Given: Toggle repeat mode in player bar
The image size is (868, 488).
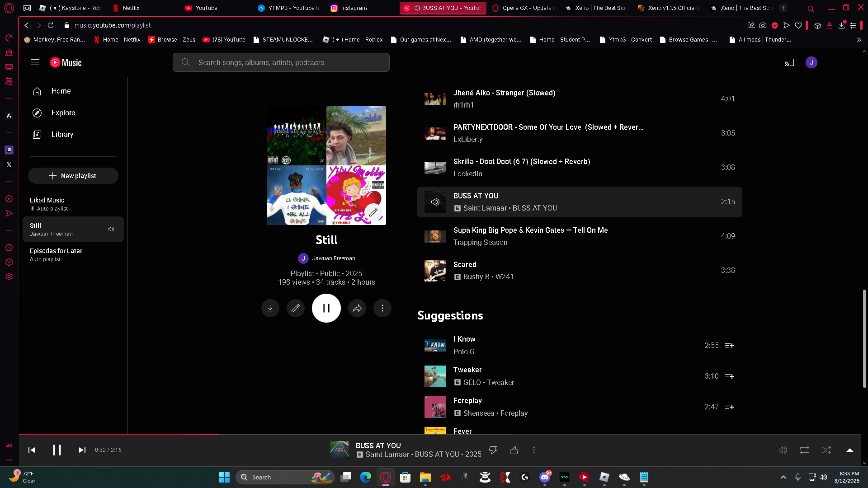Looking at the screenshot, I should click(805, 450).
